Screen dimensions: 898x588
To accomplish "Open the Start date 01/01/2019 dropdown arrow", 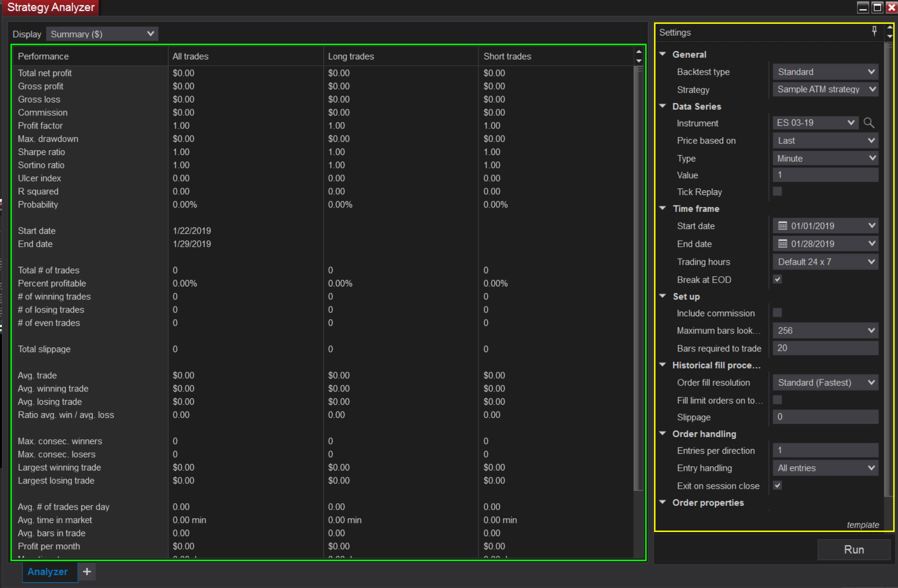I will click(871, 225).
